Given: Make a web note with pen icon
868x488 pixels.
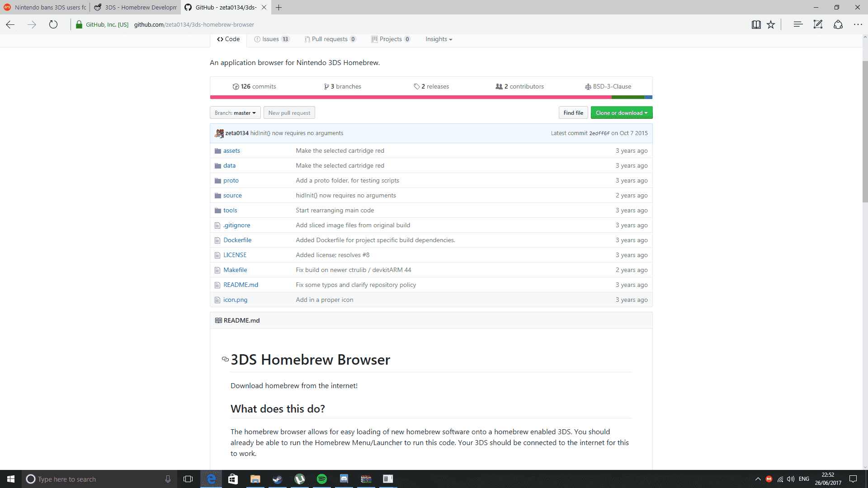Looking at the screenshot, I should 818,25.
